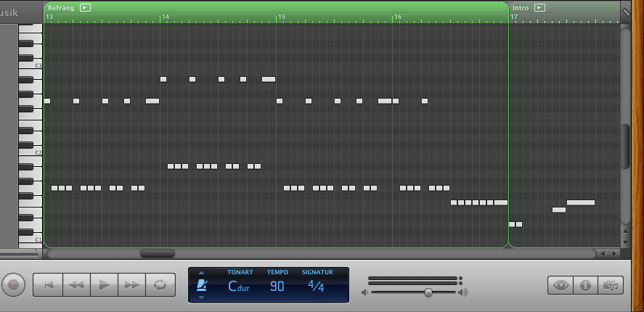Start playback with the play button
Image resolution: width=644 pixels, height=312 pixels.
(x=105, y=285)
